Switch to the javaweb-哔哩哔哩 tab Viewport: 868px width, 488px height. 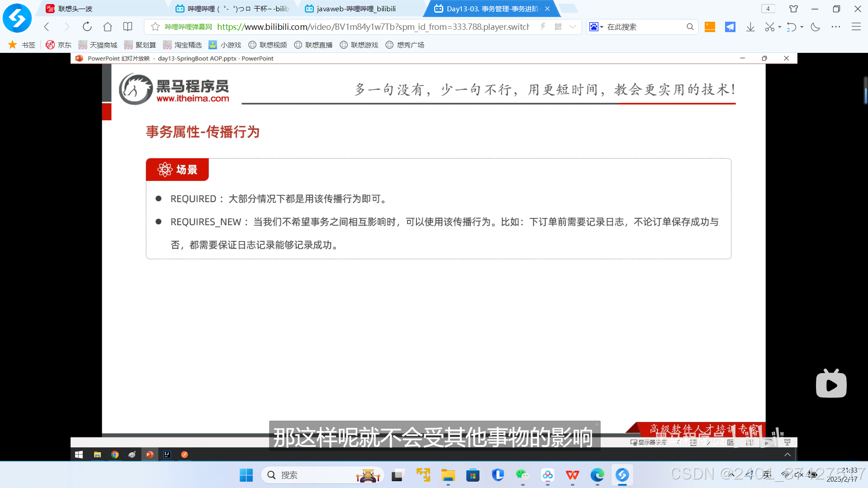point(362,9)
